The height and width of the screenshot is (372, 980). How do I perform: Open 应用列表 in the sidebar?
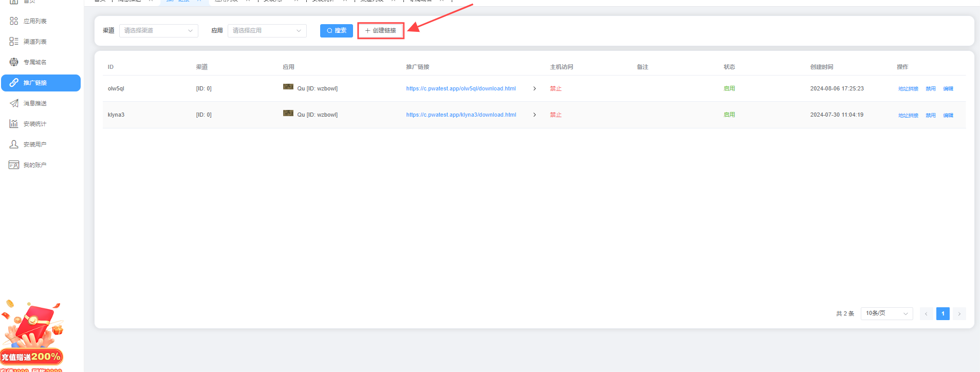(34, 21)
